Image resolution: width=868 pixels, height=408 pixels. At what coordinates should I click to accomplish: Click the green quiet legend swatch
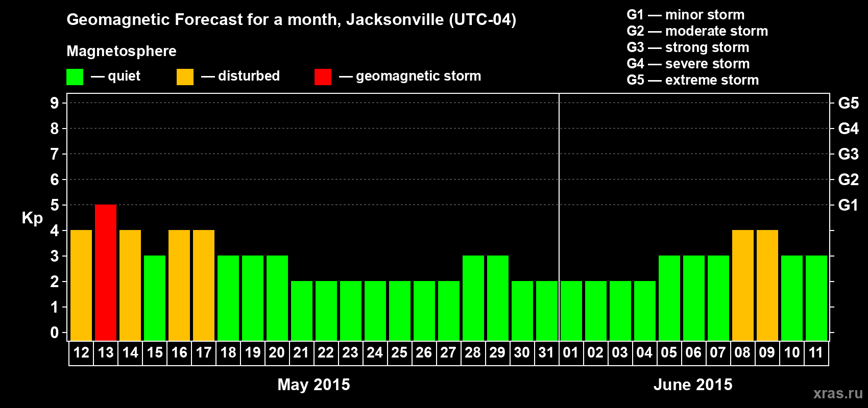75,77
